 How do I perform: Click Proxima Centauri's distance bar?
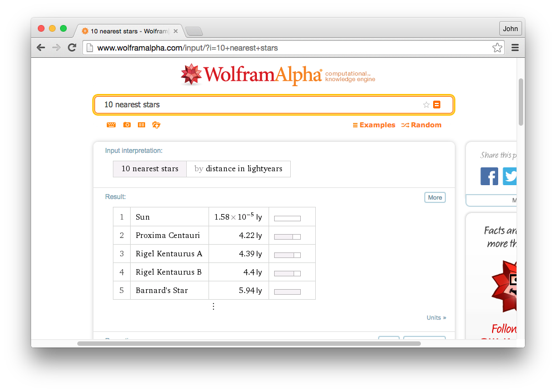(x=287, y=237)
